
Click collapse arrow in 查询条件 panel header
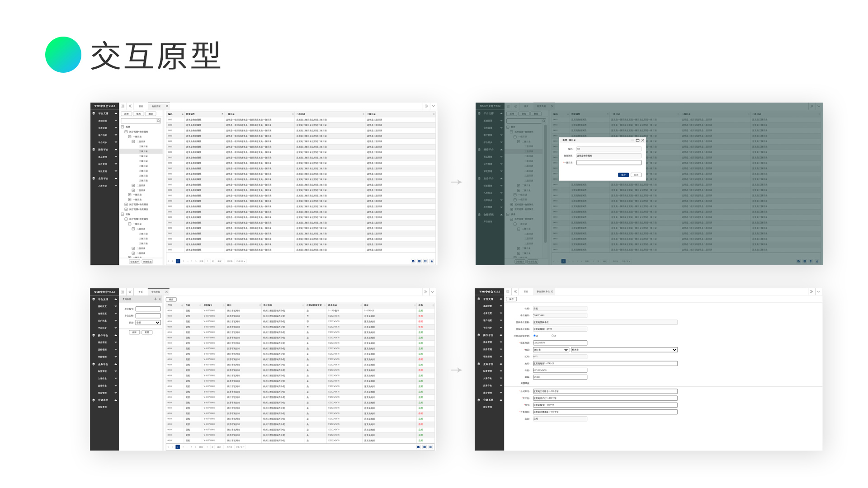click(x=160, y=299)
